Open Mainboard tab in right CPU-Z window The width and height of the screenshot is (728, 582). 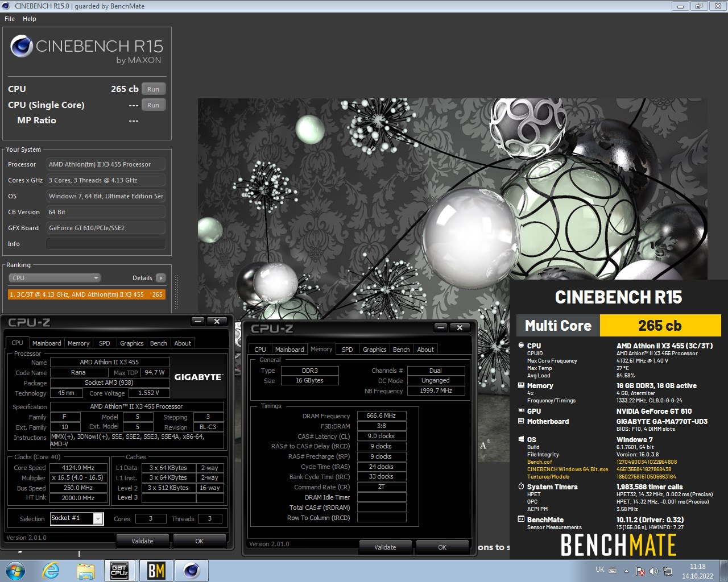(x=289, y=350)
